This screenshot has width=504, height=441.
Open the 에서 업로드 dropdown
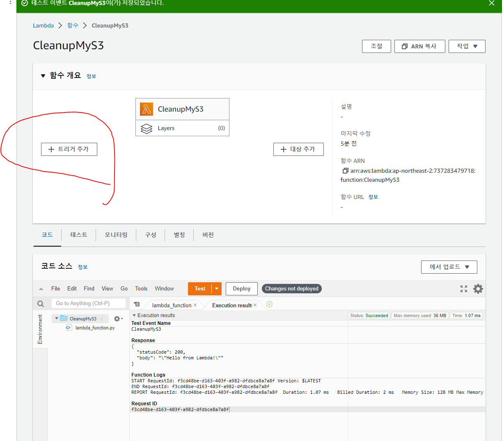click(x=449, y=267)
